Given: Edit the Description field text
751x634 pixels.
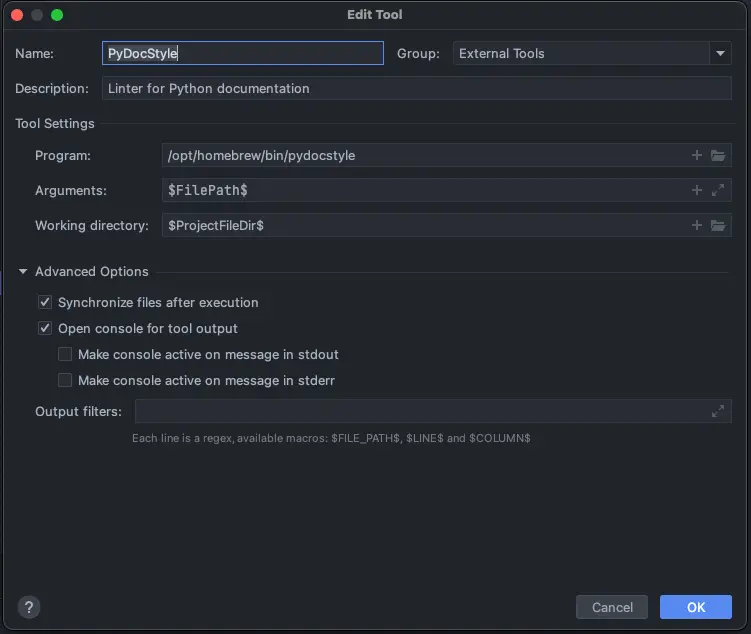Looking at the screenshot, I should point(417,88).
